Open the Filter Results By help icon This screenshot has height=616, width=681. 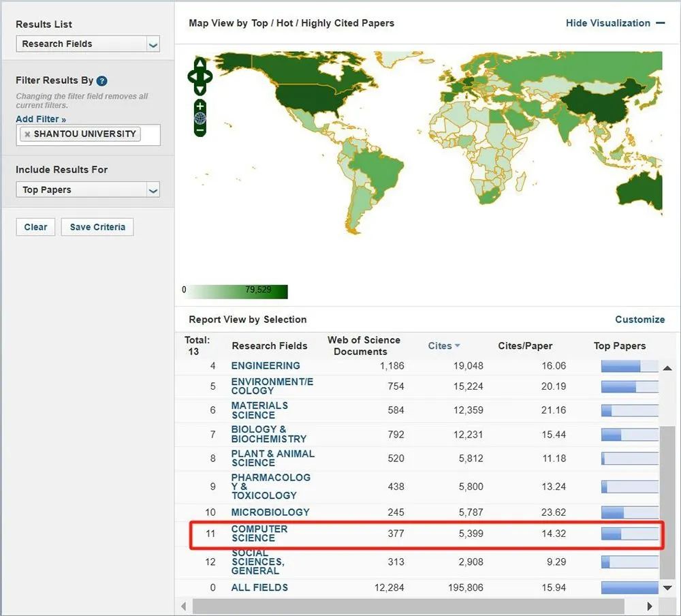pos(101,81)
